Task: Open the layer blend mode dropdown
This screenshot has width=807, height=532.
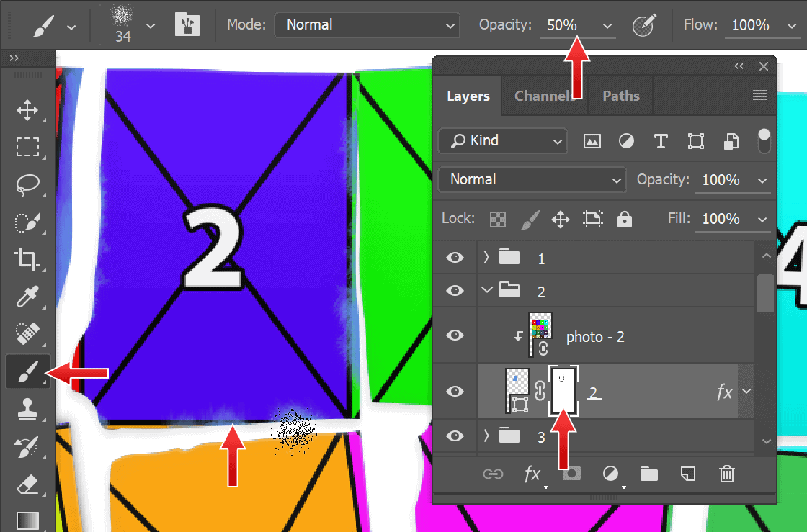Action: [532, 179]
